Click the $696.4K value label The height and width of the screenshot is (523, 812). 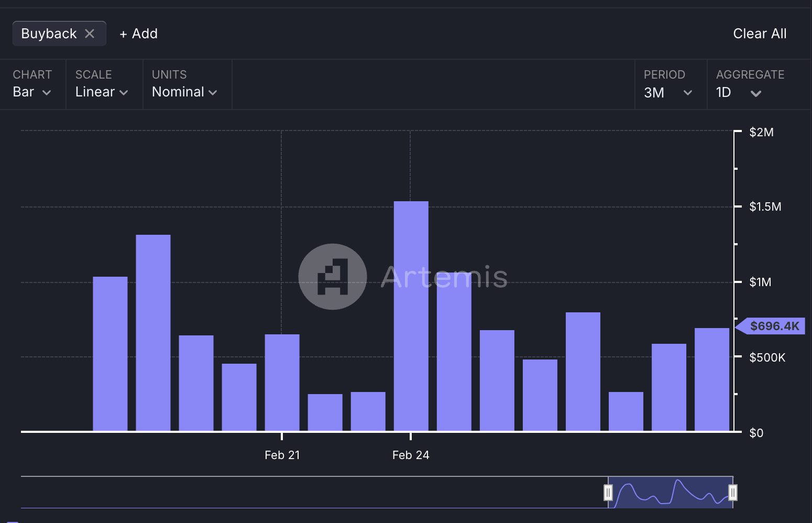point(774,326)
